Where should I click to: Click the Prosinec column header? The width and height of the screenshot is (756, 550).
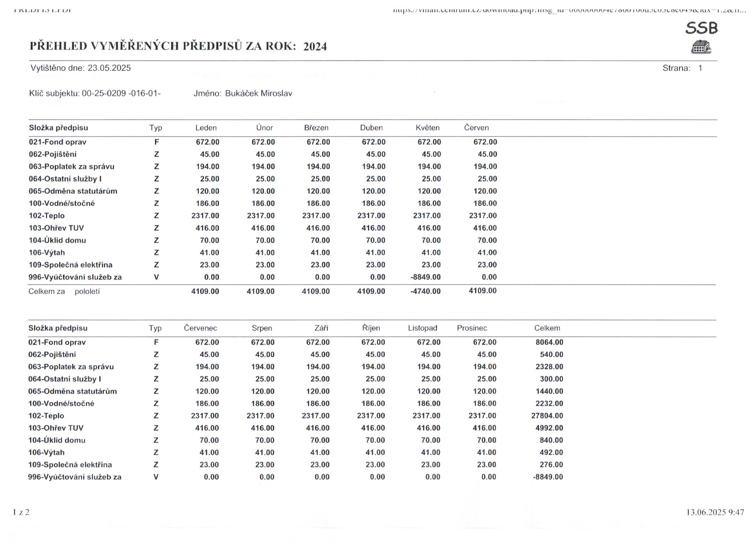[x=472, y=328]
